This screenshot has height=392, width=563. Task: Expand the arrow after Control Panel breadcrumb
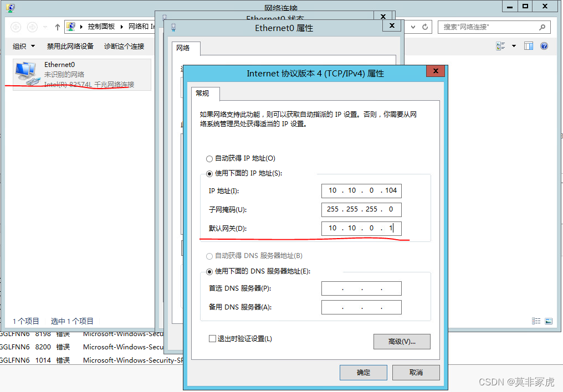pos(122,27)
